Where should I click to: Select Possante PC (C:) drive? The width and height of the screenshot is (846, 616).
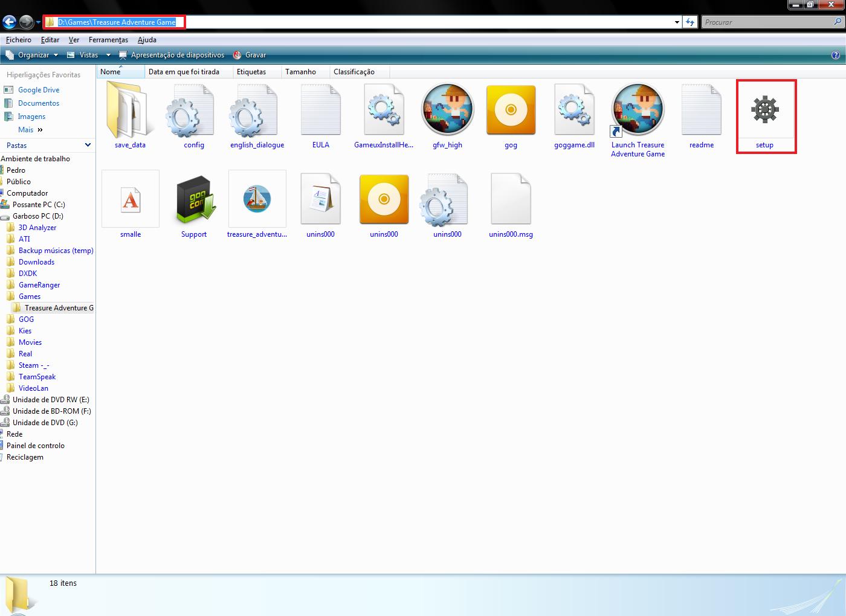click(x=39, y=205)
